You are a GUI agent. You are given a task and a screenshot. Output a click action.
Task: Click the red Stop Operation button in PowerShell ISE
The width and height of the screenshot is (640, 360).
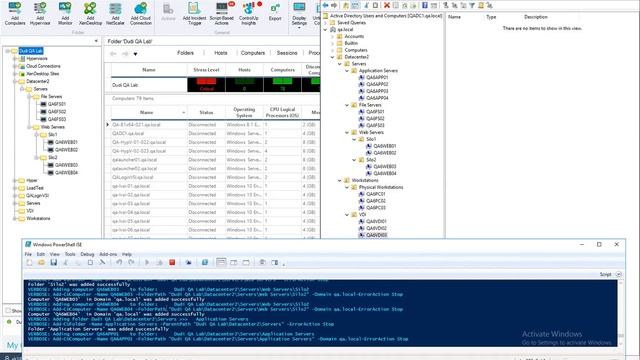click(x=172, y=262)
